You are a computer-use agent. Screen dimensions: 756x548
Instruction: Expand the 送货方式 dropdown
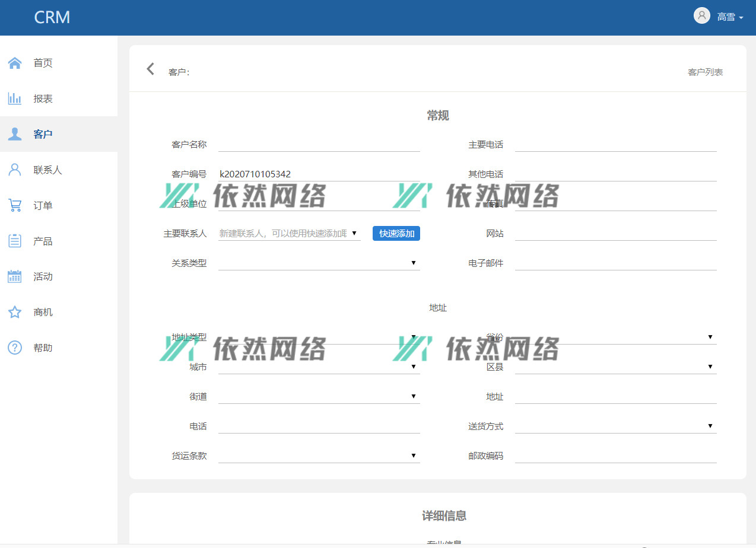pos(615,426)
